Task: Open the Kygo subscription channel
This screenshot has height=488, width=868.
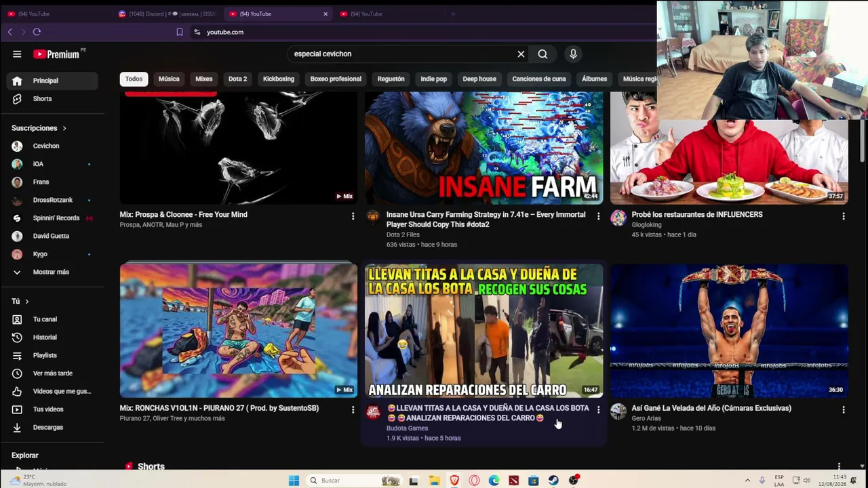Action: 53,254
